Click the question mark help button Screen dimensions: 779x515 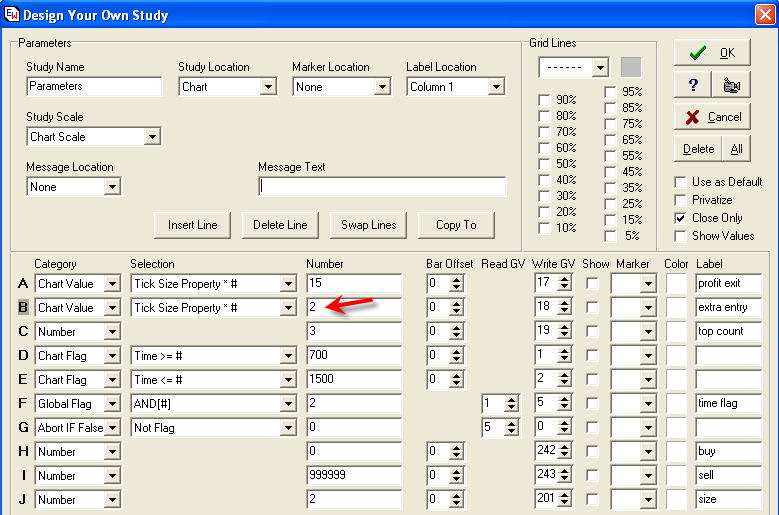click(692, 85)
